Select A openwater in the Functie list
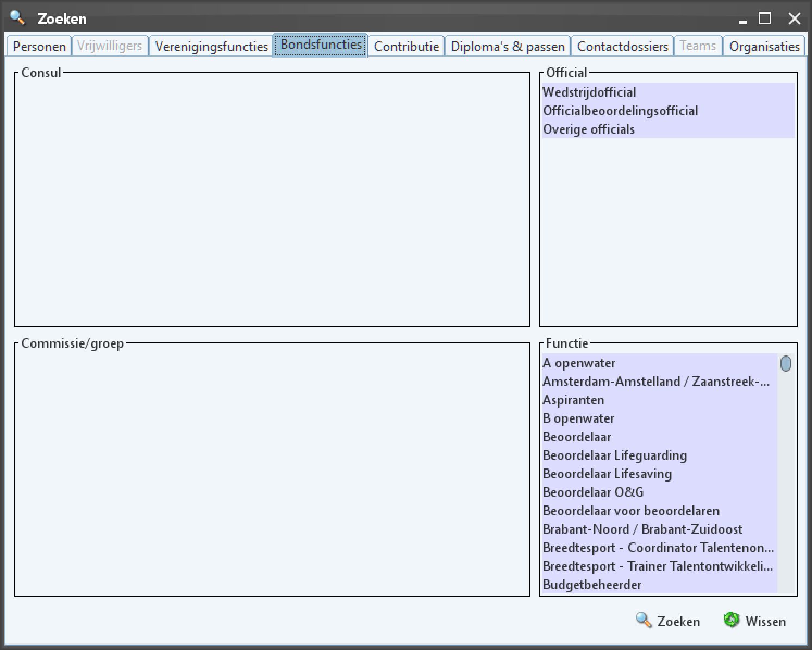 pos(659,362)
